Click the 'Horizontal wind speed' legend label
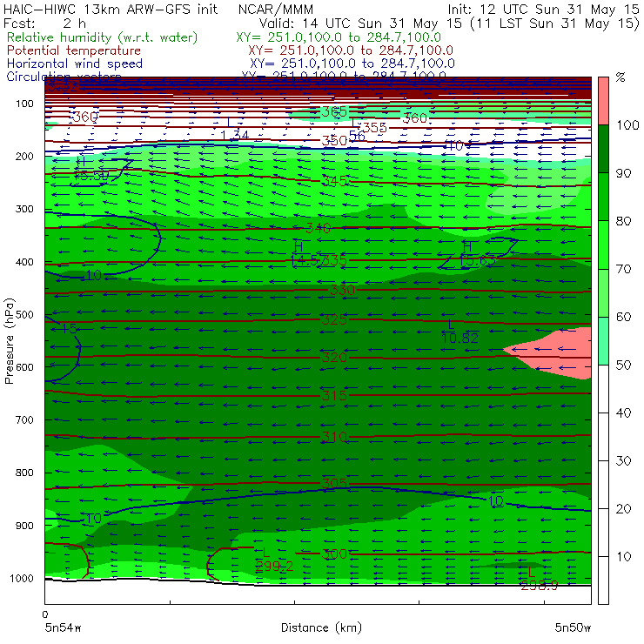The width and height of the screenshot is (644, 644). click(75, 64)
